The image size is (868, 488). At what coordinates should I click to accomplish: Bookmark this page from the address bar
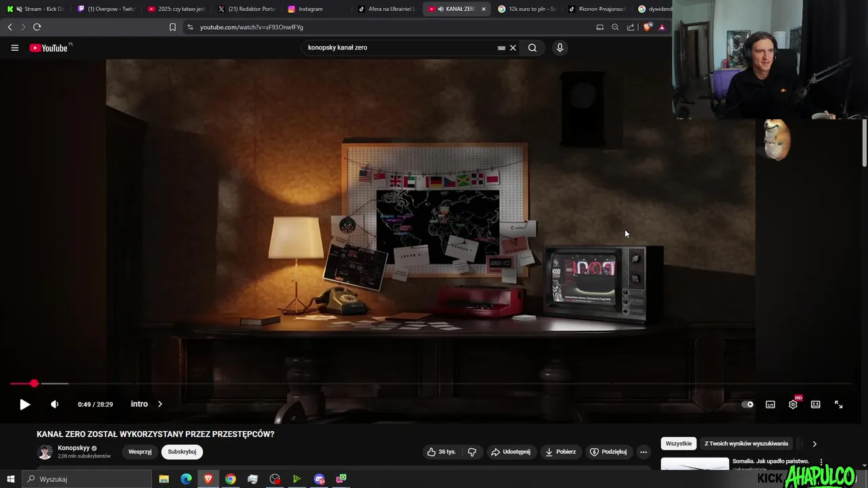point(172,27)
